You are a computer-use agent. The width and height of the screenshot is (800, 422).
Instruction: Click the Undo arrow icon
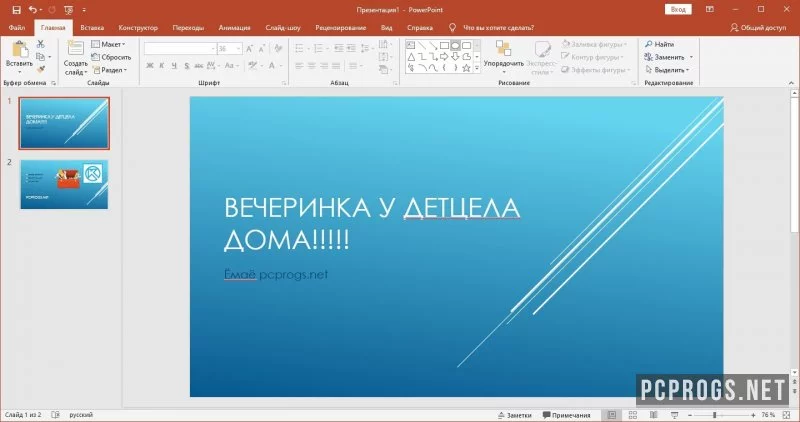click(33, 10)
